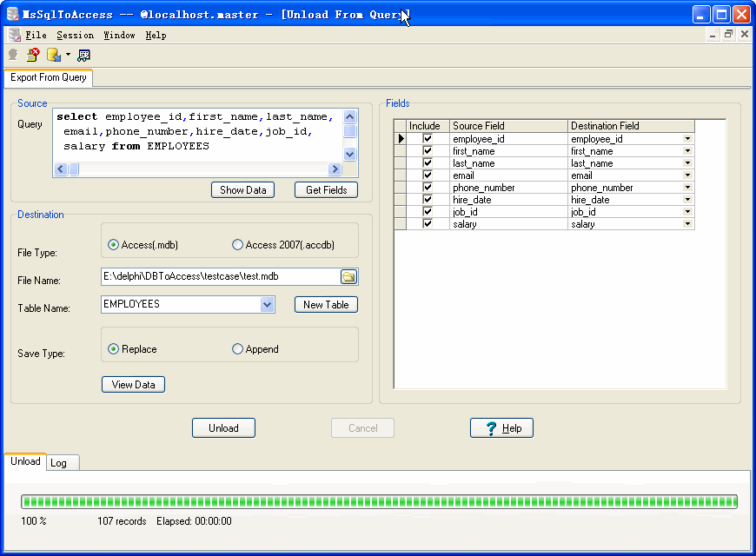Uncheck Include for last_name row
Screen dimensions: 756x556
tap(428, 162)
